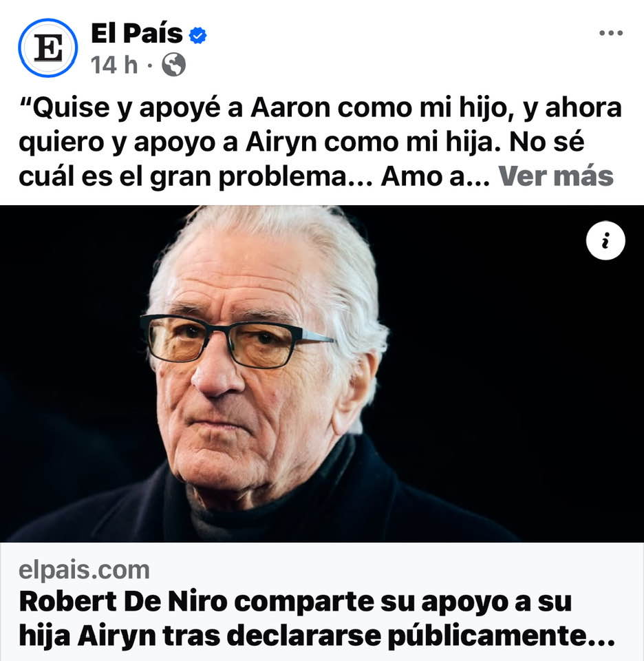Click the name Aaron in the caption

[290, 107]
